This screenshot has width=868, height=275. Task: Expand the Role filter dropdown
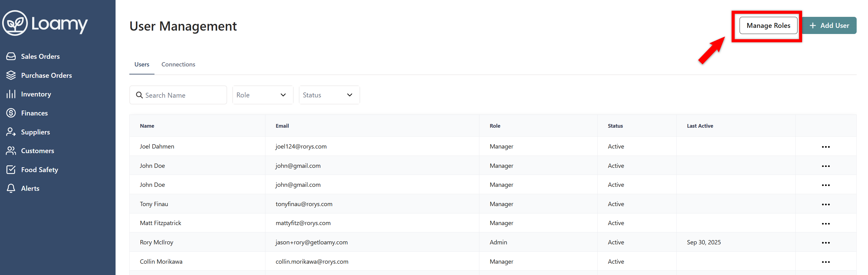262,95
